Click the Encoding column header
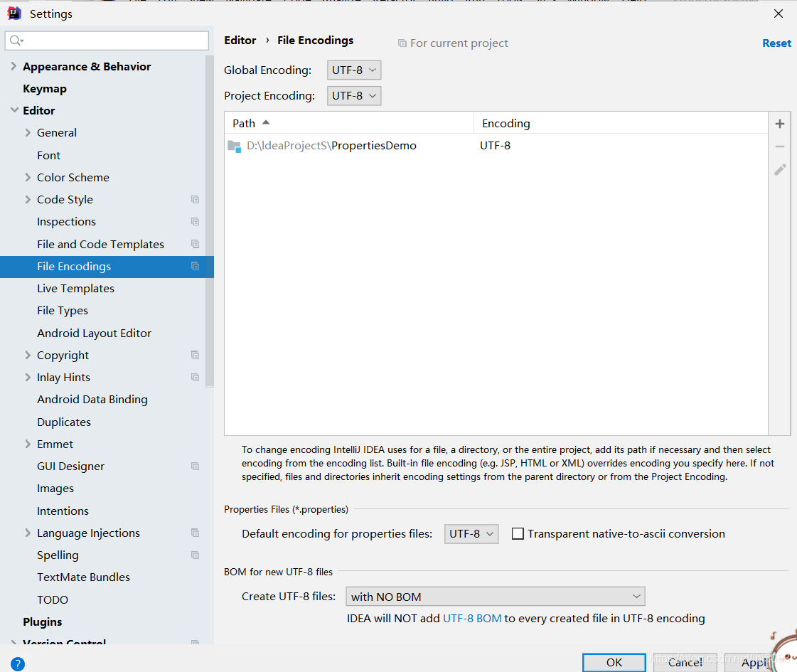This screenshot has width=797, height=672. click(621, 123)
